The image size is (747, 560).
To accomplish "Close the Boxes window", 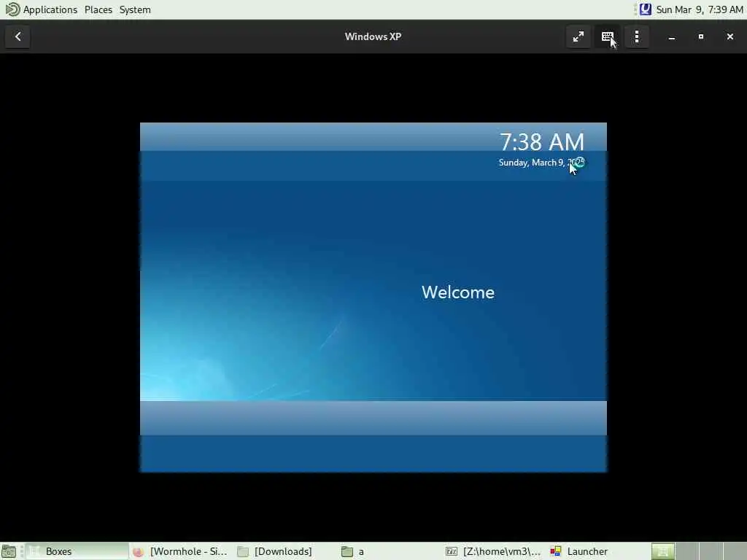I will pyautogui.click(x=729, y=36).
